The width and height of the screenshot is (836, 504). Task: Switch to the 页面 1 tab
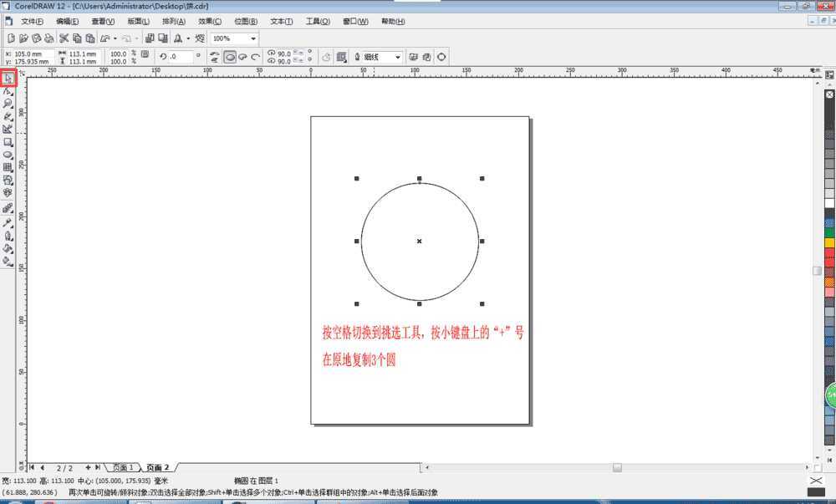tap(121, 467)
